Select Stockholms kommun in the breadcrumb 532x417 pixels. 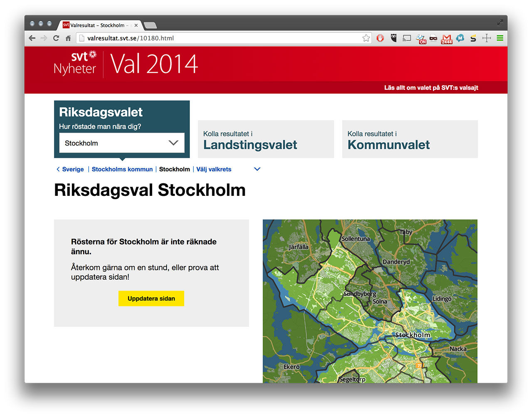pyautogui.click(x=122, y=169)
